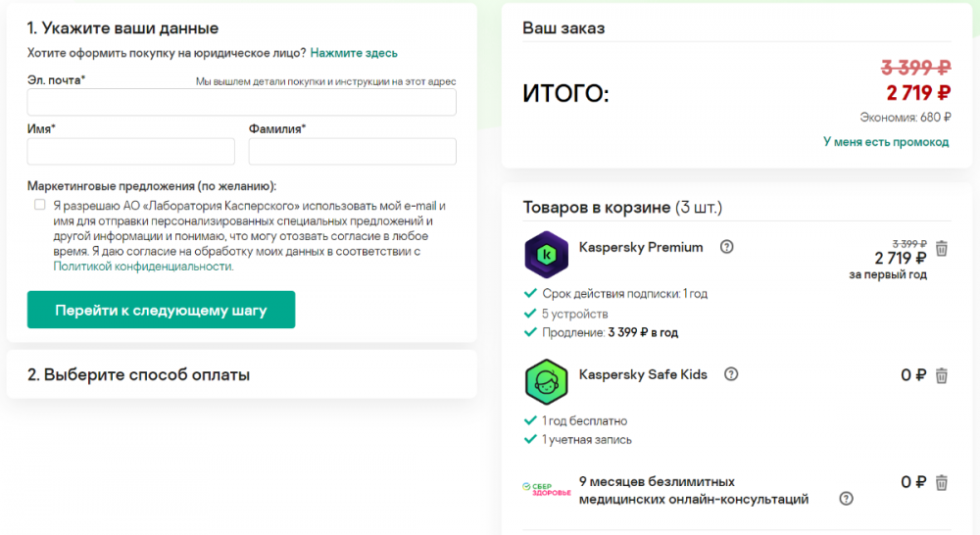Image resolution: width=980 pixels, height=535 pixels.
Task: Click the Kaspersky Safe Kids product icon
Action: pos(546,382)
